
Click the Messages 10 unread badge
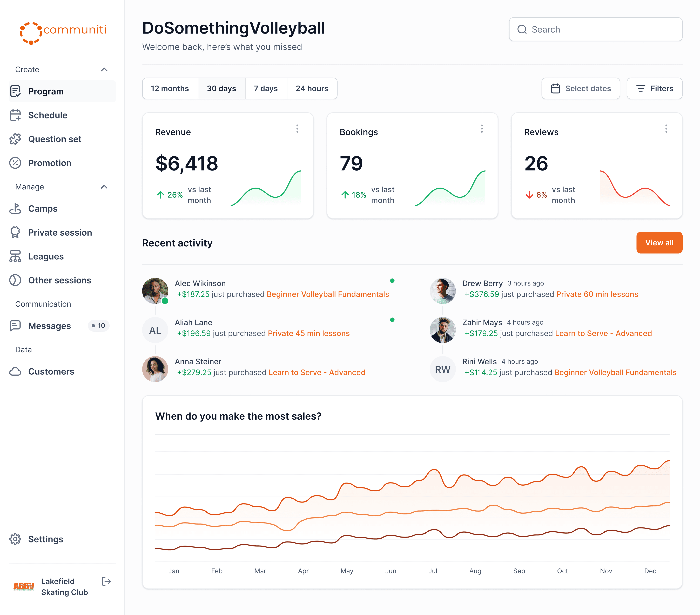(99, 326)
